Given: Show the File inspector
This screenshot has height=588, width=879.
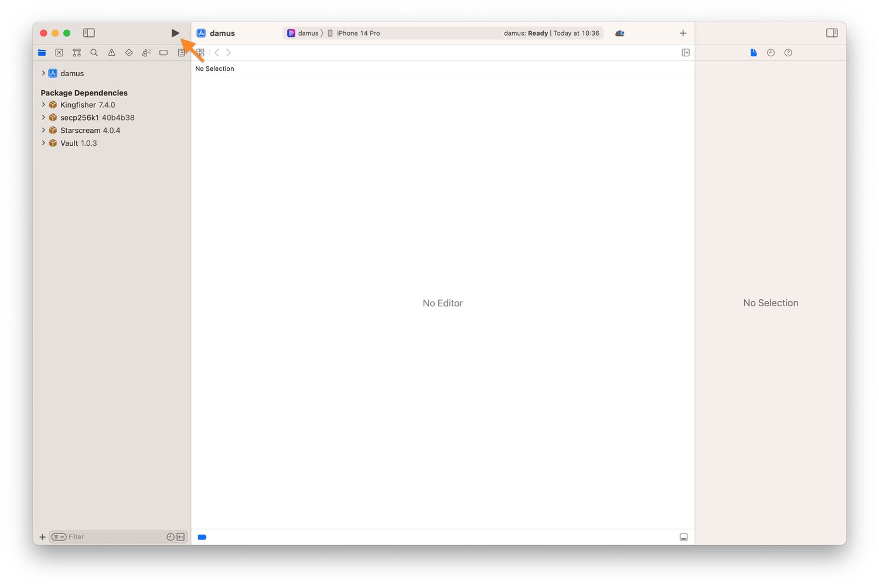Looking at the screenshot, I should tap(754, 53).
